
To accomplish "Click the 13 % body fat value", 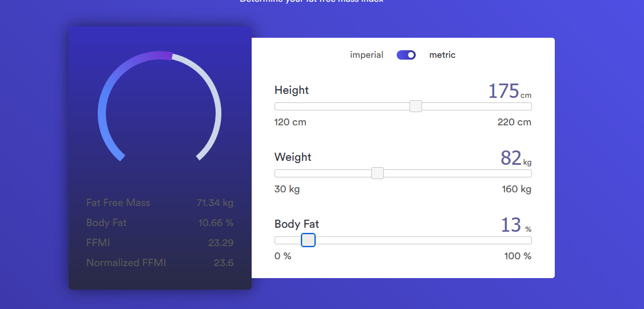I will coord(516,225).
